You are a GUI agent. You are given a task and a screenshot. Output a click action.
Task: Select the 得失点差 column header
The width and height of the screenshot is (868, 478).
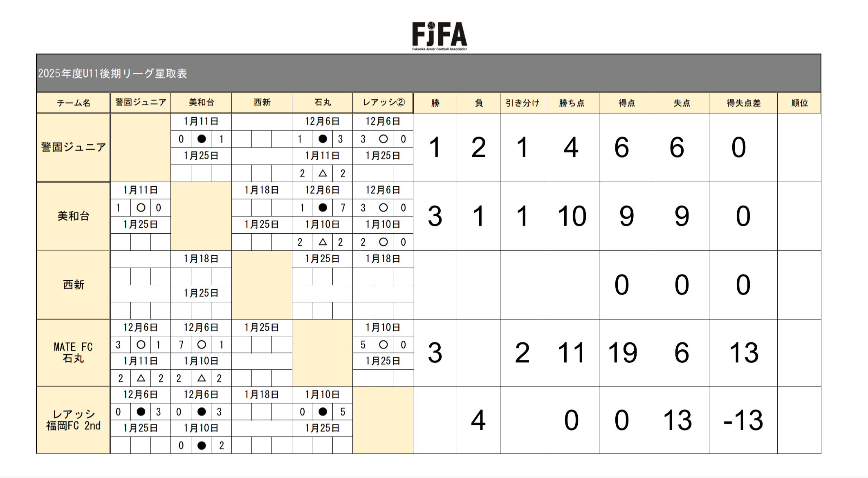[743, 103]
